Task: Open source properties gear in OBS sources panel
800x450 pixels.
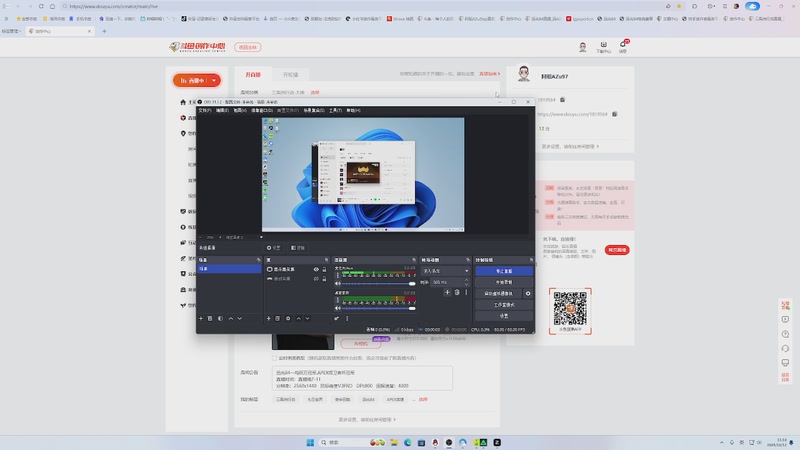Action: click(288, 318)
